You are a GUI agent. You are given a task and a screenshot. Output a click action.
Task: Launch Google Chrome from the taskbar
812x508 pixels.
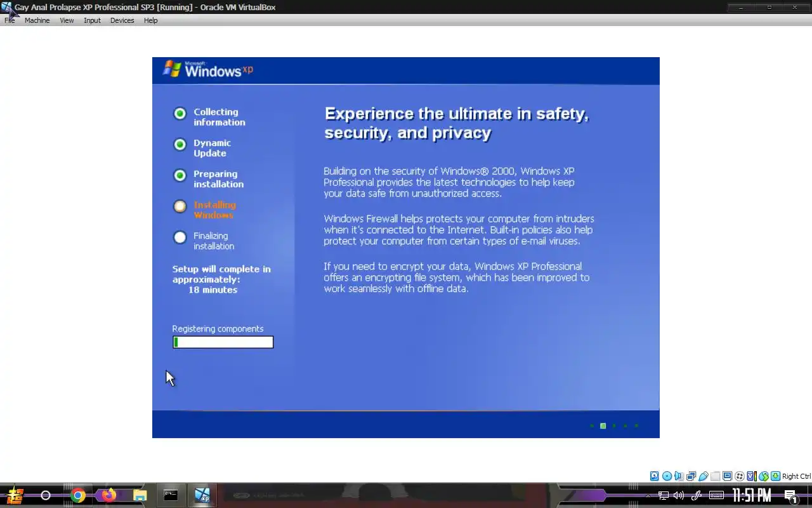click(x=78, y=495)
